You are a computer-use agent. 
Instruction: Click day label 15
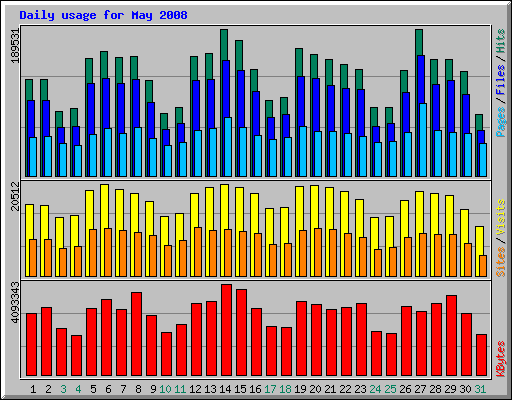pos(240,389)
